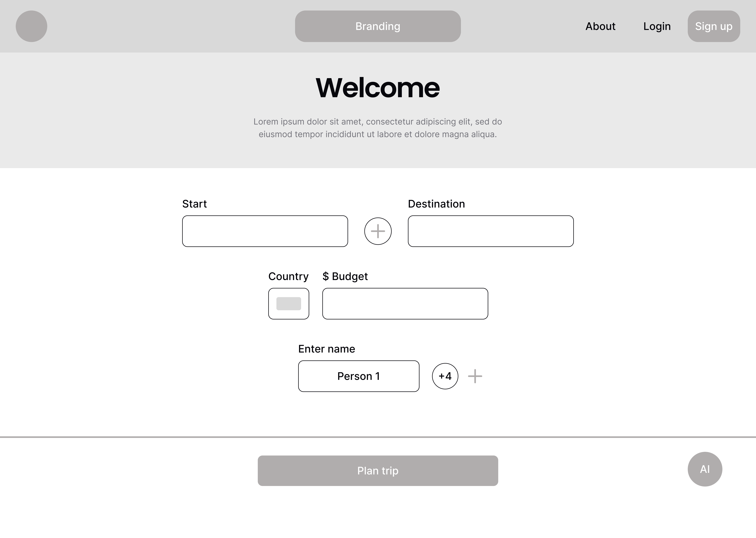The width and height of the screenshot is (756, 538).
Task: Focus the Start input field
Action: pyautogui.click(x=265, y=231)
